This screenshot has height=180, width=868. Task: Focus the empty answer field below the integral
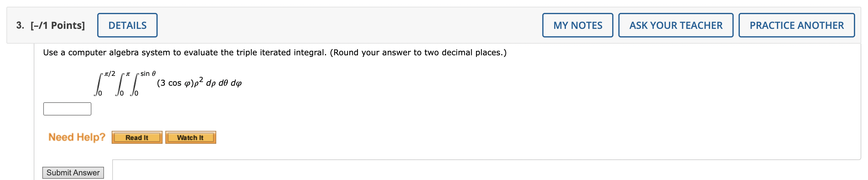67,109
